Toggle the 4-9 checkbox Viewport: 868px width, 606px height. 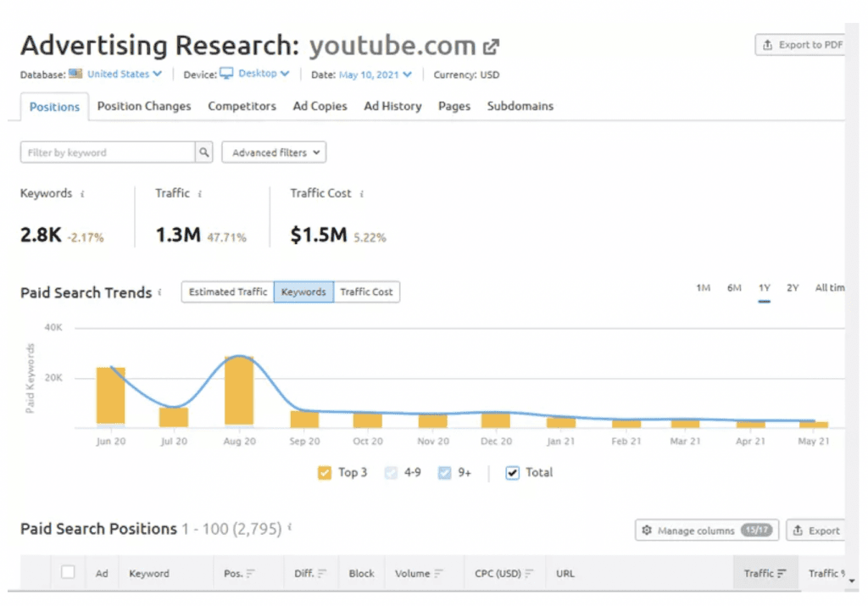[x=391, y=473]
